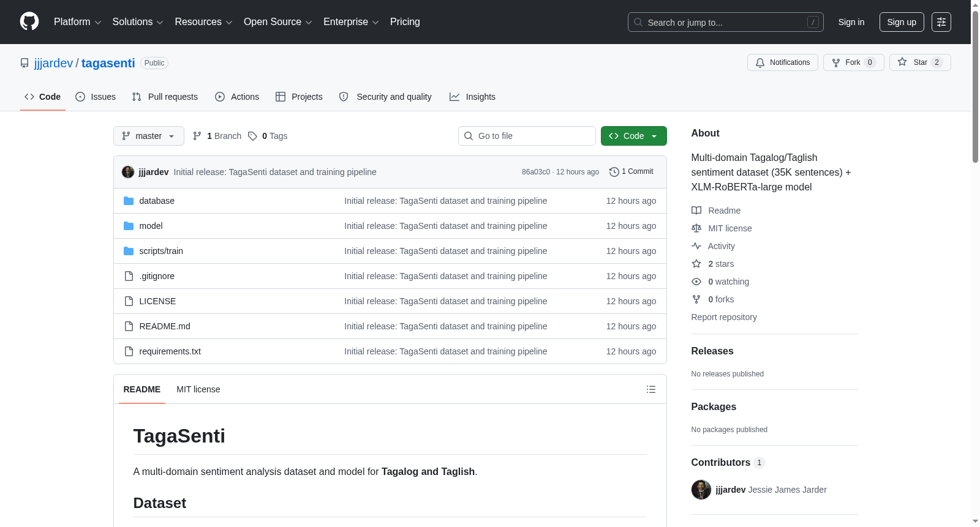
Task: Click the repository icon beside jjjardev
Action: pos(24,63)
